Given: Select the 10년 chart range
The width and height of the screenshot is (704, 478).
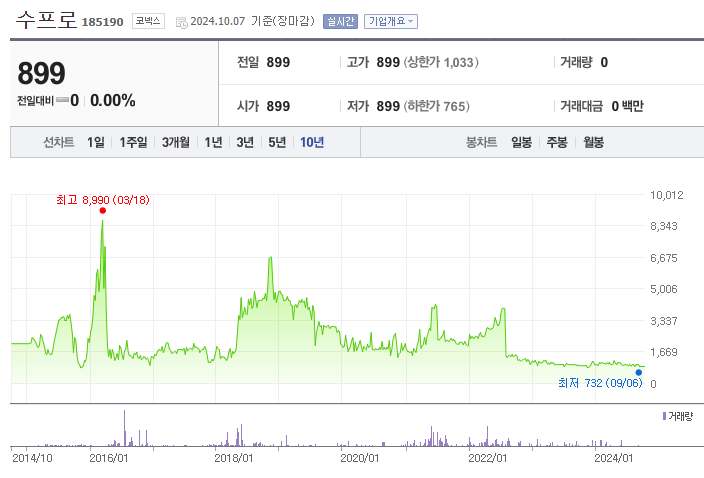Looking at the screenshot, I should coord(312,142).
